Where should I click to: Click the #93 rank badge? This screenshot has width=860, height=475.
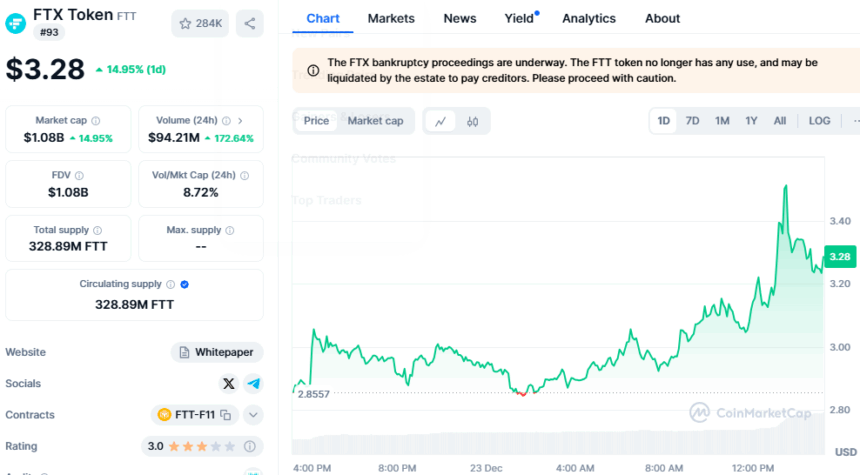pyautogui.click(x=49, y=32)
